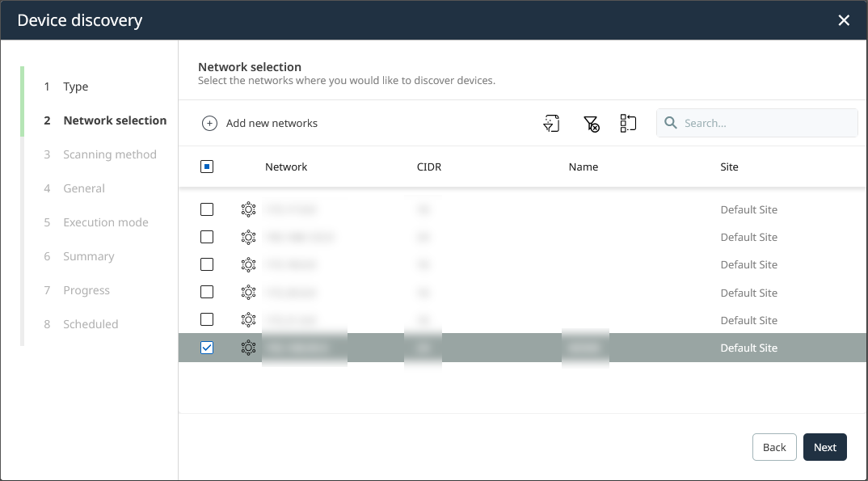Click the plus circle icon for adding networks
The width and height of the screenshot is (868, 481).
(209, 123)
